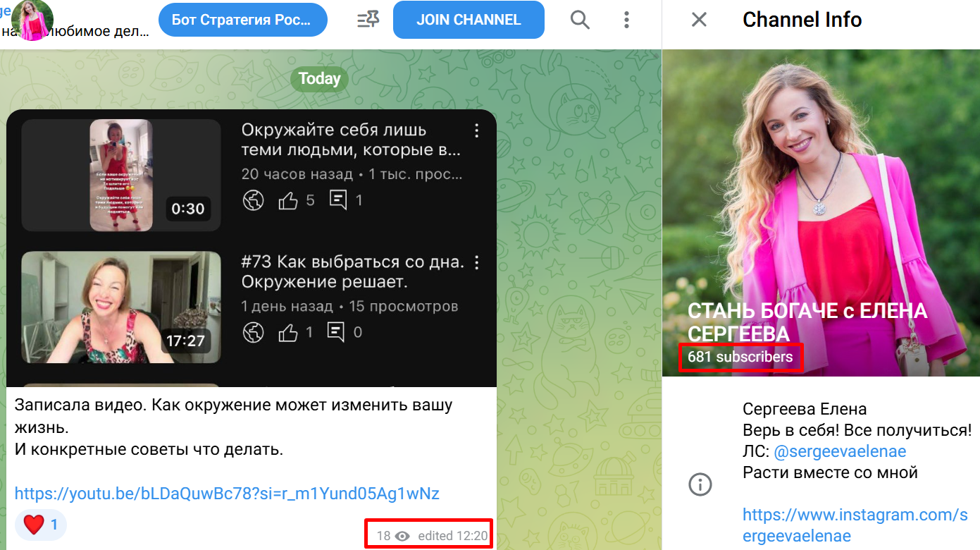980x550 pixels.
Task: Open the pinned messages list icon
Action: coord(368,20)
